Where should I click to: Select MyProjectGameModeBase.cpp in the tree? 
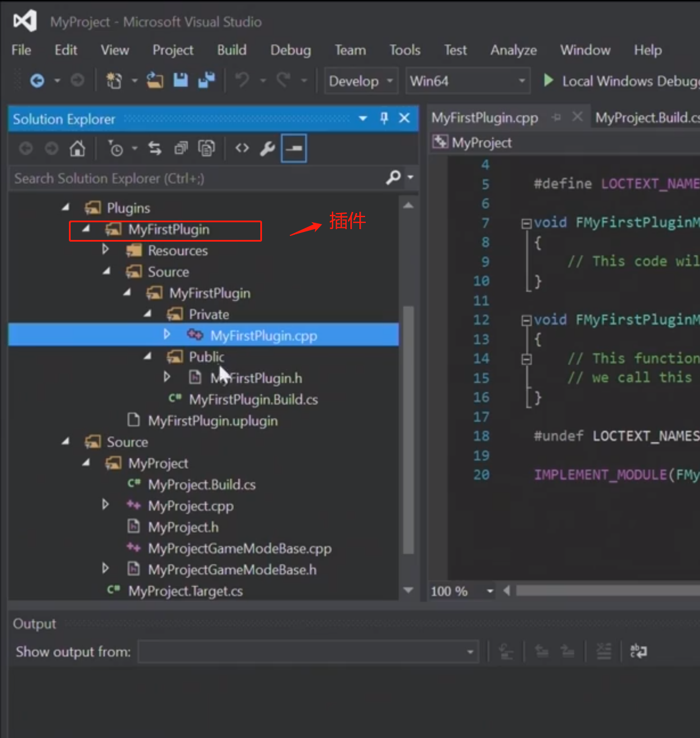(x=240, y=548)
